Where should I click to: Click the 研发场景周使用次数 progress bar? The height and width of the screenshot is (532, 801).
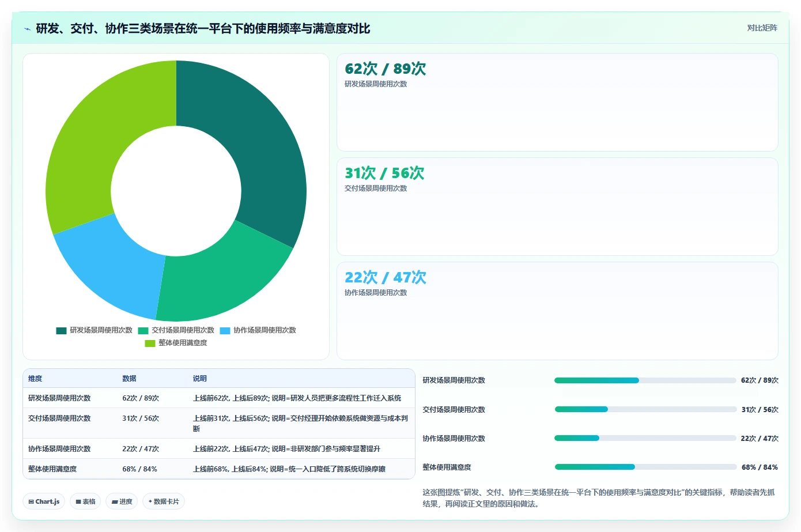(645, 380)
